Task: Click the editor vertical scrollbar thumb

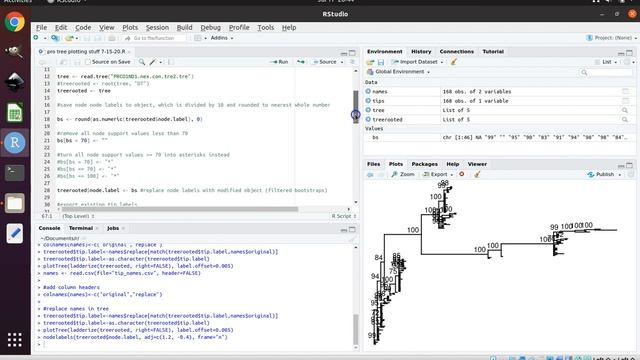Action: coord(356,106)
